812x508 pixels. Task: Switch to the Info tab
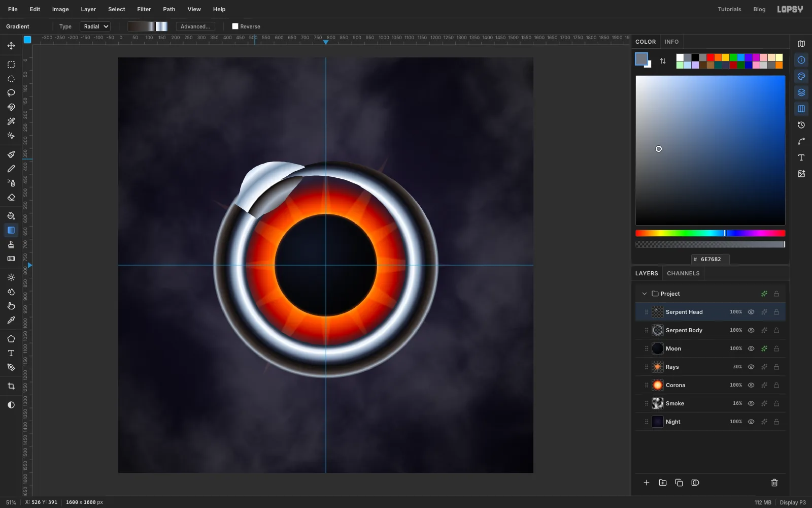(671, 42)
